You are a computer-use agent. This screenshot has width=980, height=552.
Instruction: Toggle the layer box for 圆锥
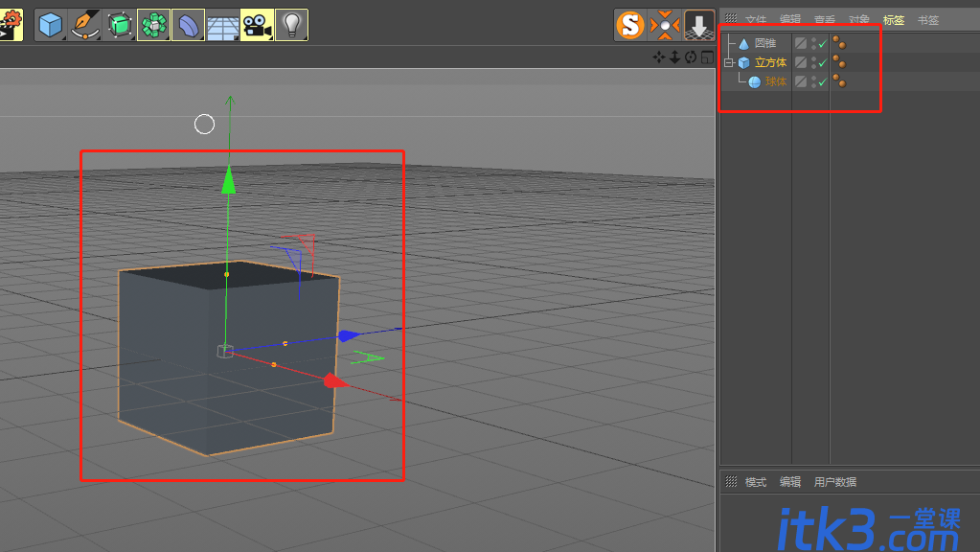[801, 43]
